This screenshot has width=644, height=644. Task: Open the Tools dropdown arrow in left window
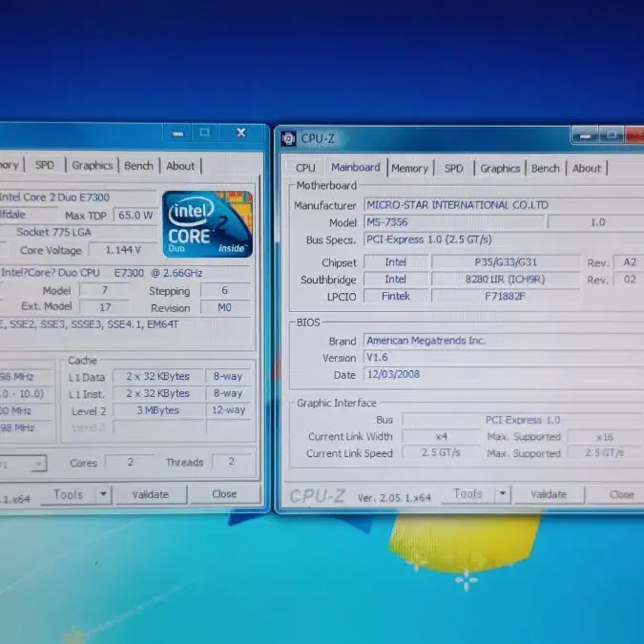click(x=103, y=494)
